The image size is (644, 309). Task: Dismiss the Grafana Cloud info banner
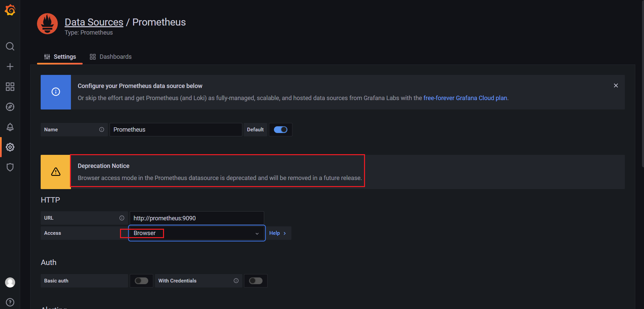pyautogui.click(x=616, y=86)
